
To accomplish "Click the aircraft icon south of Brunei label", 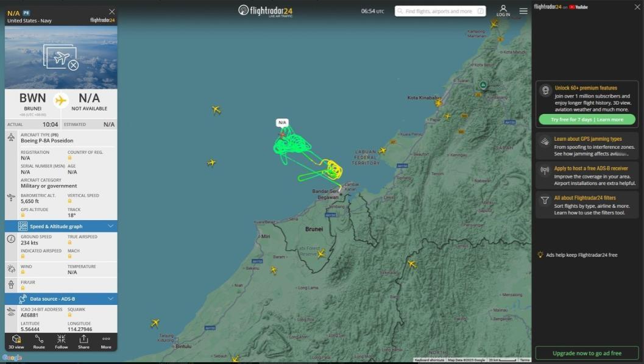I will click(x=321, y=254).
